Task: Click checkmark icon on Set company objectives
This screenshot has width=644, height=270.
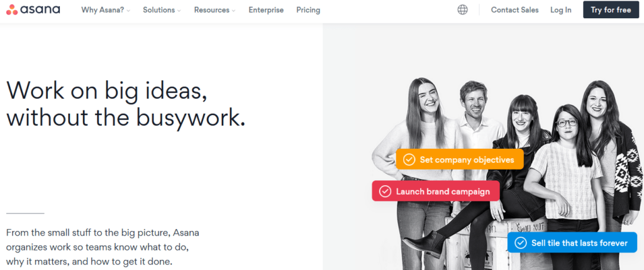Action: 409,159
